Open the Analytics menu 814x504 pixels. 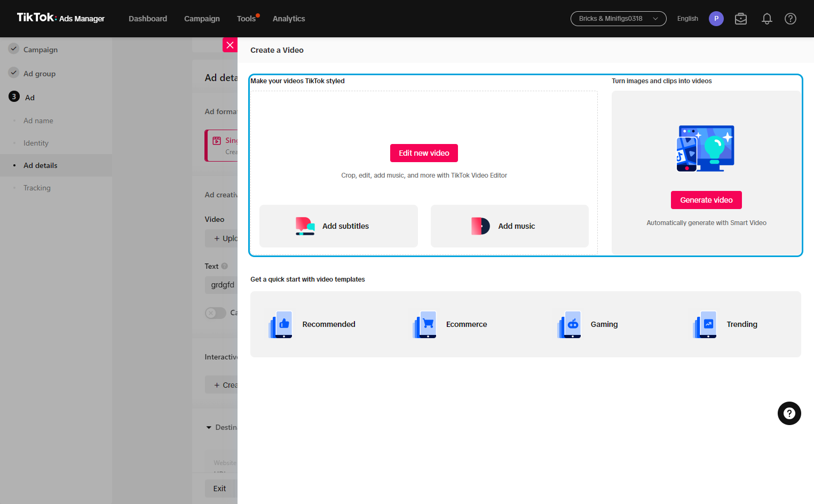(x=289, y=19)
